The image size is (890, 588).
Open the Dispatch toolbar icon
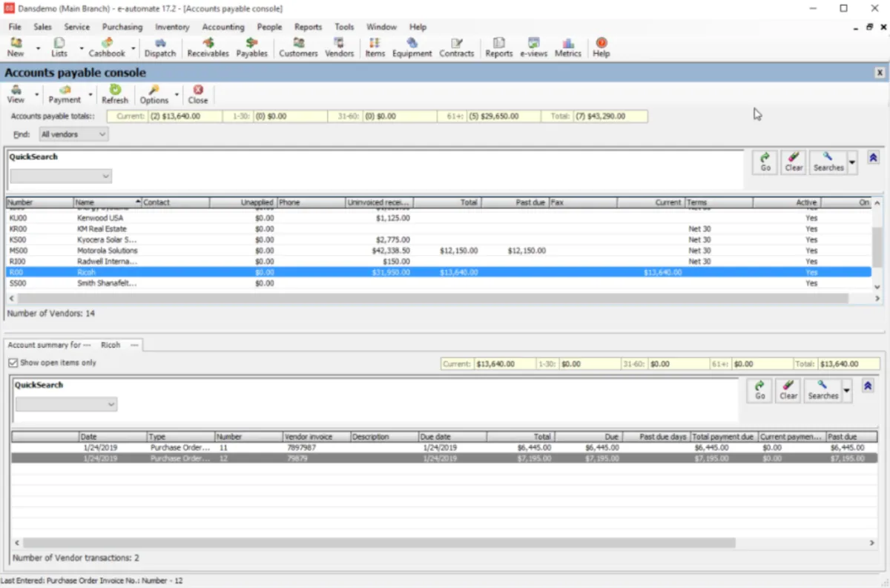pyautogui.click(x=160, y=47)
